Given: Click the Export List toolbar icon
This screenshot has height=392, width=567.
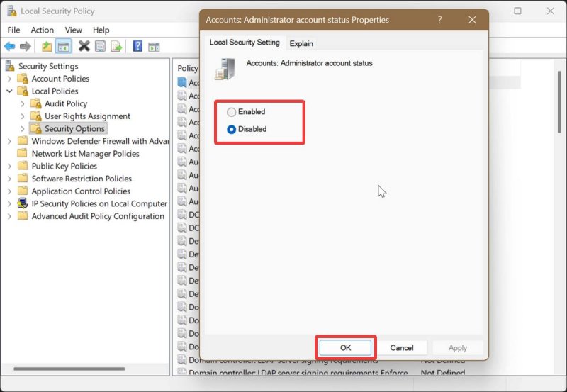Looking at the screenshot, I should point(116,46).
